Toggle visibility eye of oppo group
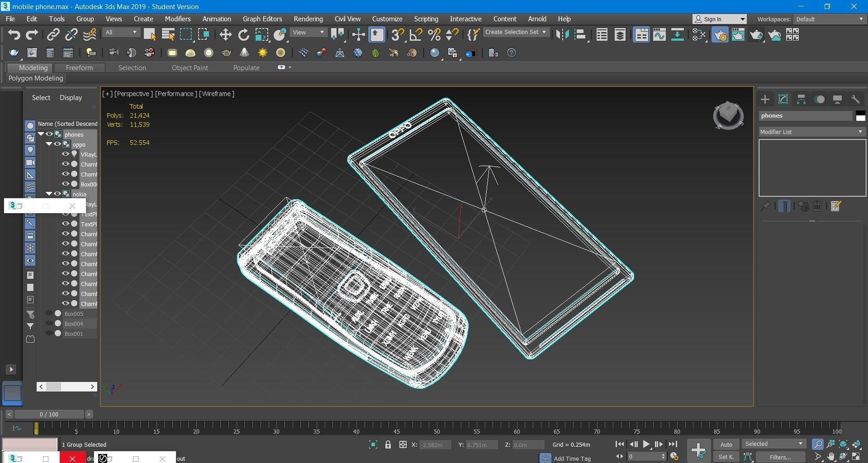The width and height of the screenshot is (868, 463). click(57, 144)
